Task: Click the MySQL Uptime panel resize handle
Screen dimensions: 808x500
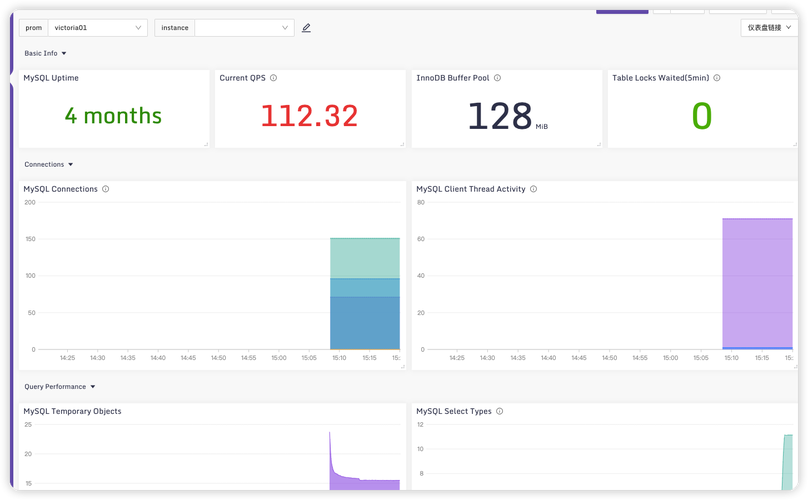Action: click(206, 144)
